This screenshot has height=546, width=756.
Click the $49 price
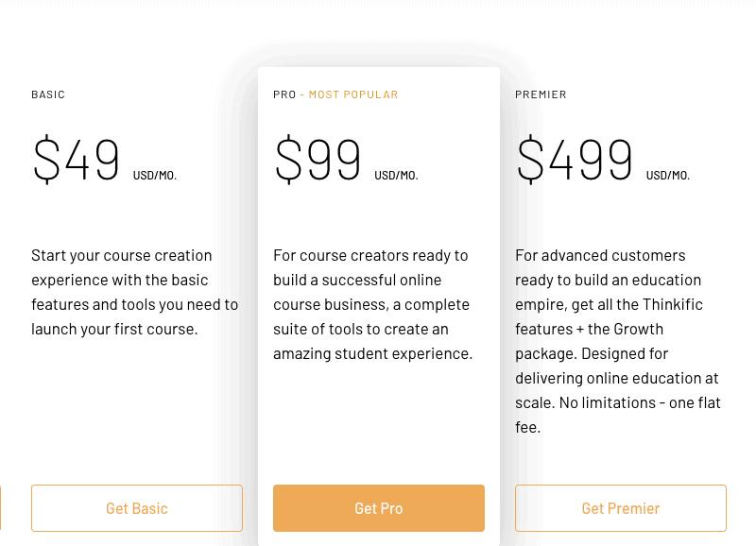tap(77, 160)
